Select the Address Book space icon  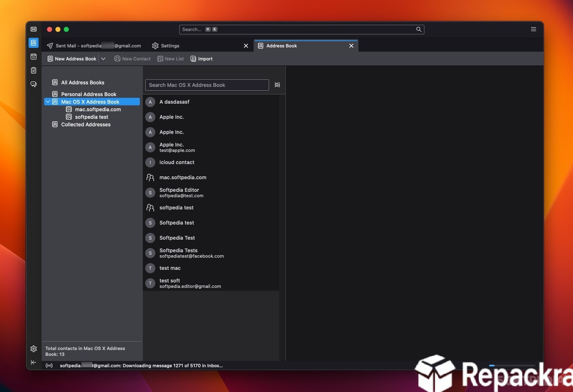pyautogui.click(x=34, y=43)
